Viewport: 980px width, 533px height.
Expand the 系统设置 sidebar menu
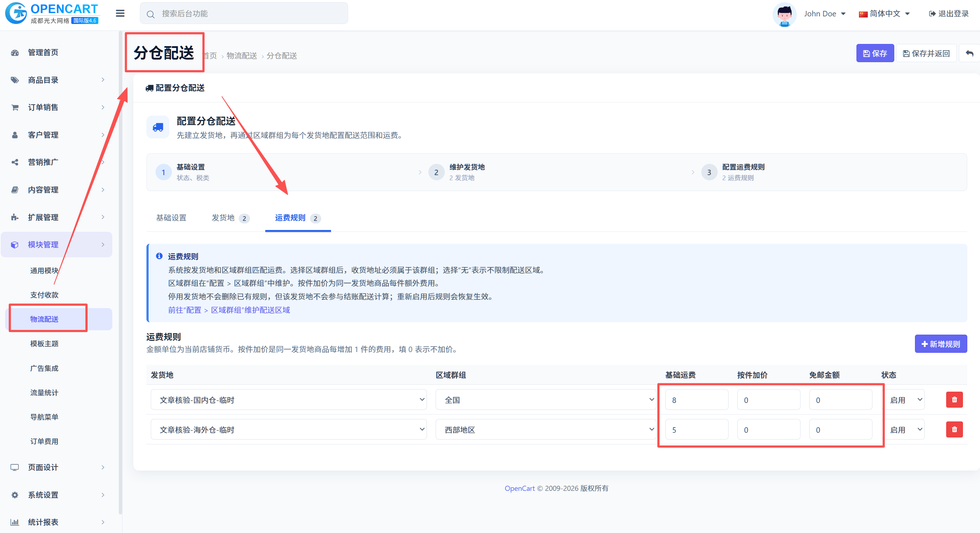(x=56, y=494)
